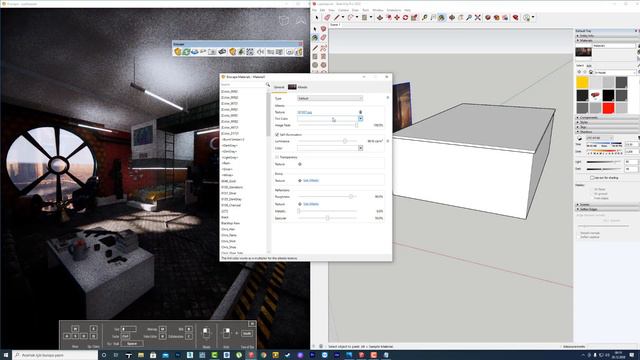640x360 pixels.
Task: Click the green Live Updates icon in Enscape toolbar
Action: 187,52
